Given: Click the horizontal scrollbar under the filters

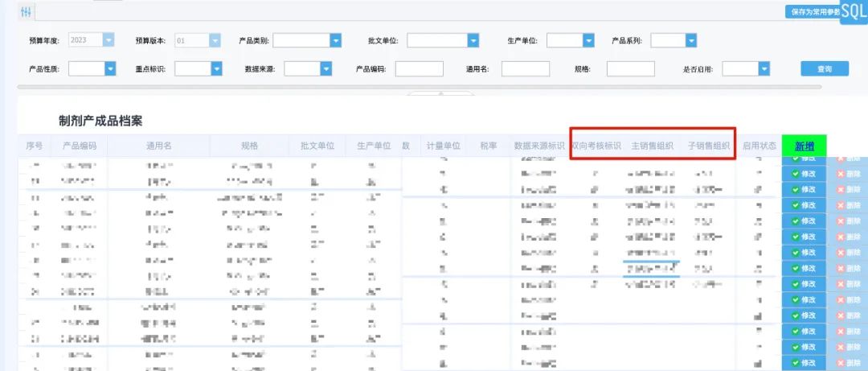Looking at the screenshot, I should [x=420, y=86].
